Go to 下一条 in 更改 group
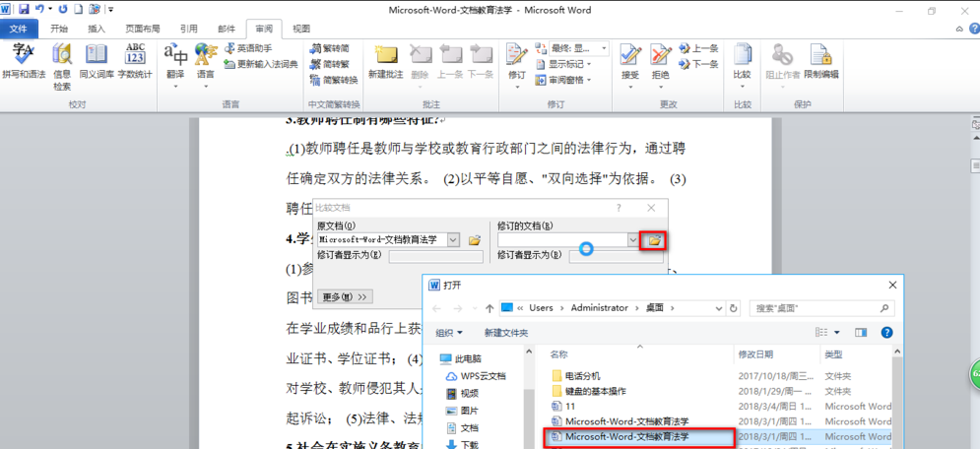Screen dimensions: 980x449 point(698,64)
